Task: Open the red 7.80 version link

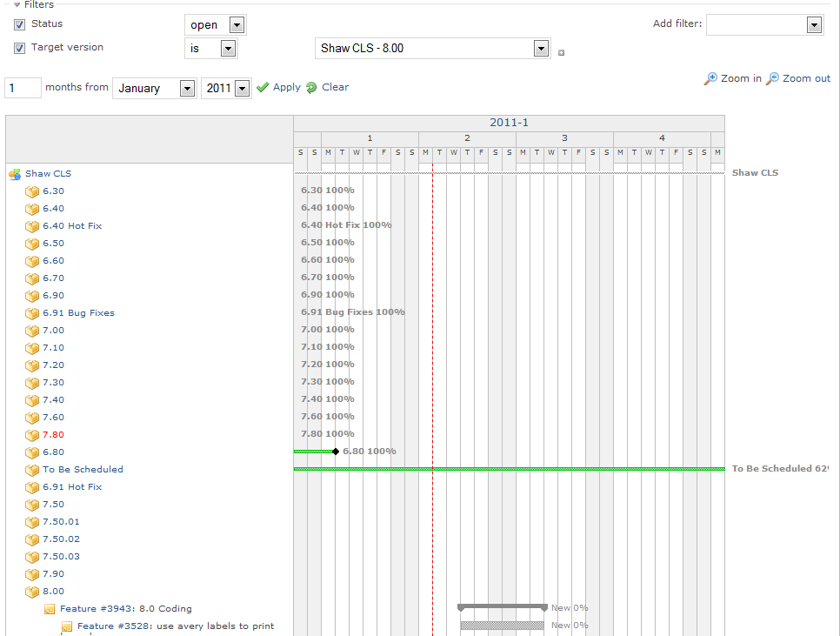Action: 54,434
